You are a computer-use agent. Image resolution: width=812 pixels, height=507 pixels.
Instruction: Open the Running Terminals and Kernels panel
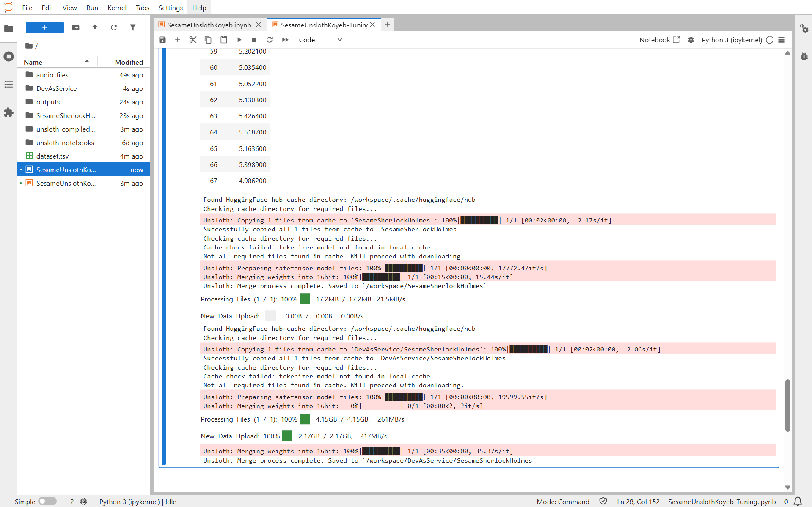[x=8, y=57]
